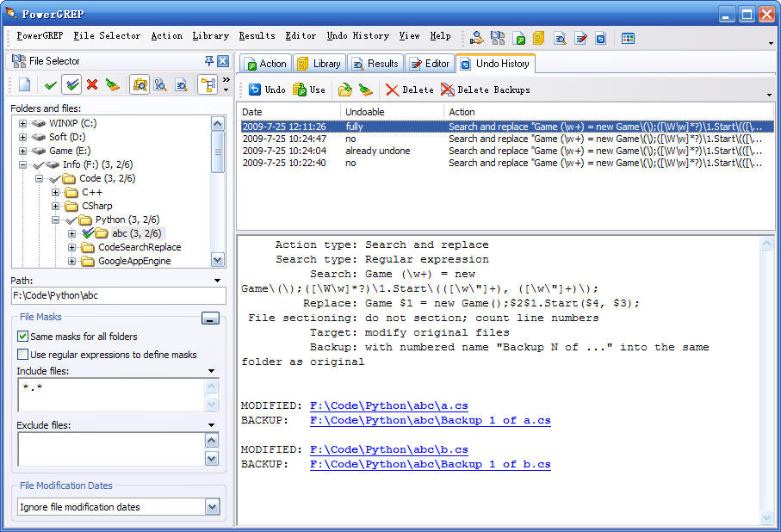781x532 pixels.
Task: Click the brush icon in File Selector toolbar
Action: [113, 84]
